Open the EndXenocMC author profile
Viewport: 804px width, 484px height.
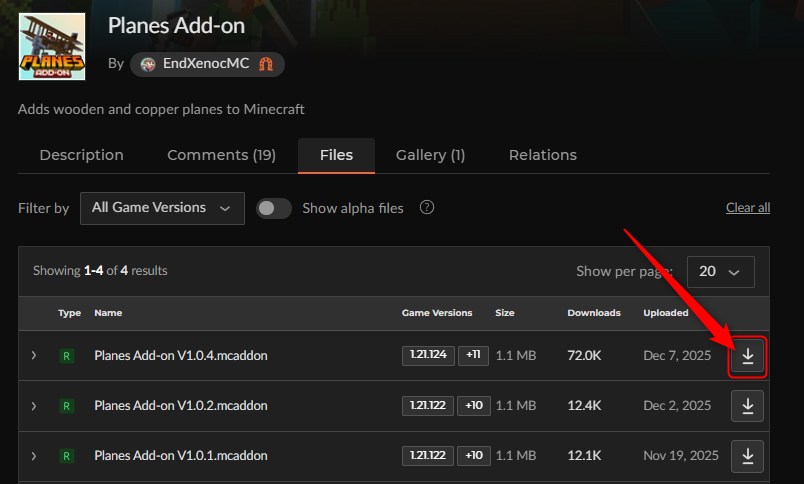pyautogui.click(x=207, y=64)
